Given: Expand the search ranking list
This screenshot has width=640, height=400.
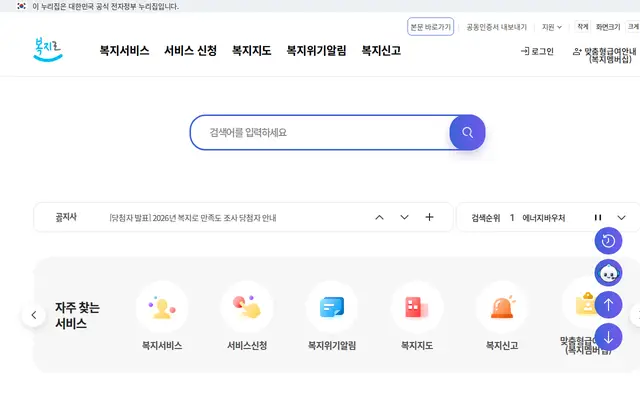Looking at the screenshot, I should pos(621,218).
